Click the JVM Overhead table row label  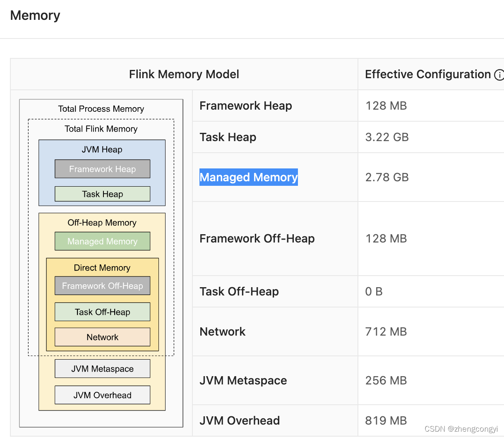[240, 421]
